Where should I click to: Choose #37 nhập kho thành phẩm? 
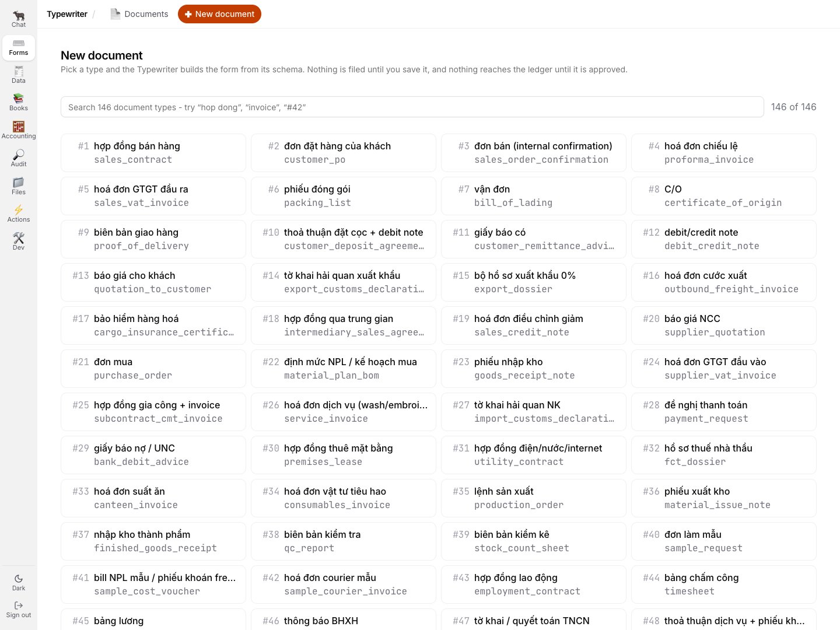(153, 541)
